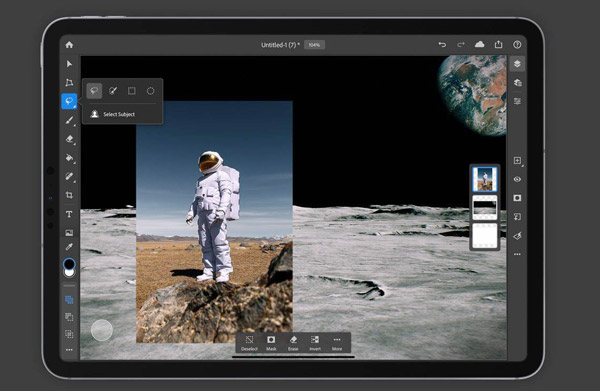Viewport: 600px width, 391px height.
Task: Choose the Place Image tool
Action: click(69, 233)
